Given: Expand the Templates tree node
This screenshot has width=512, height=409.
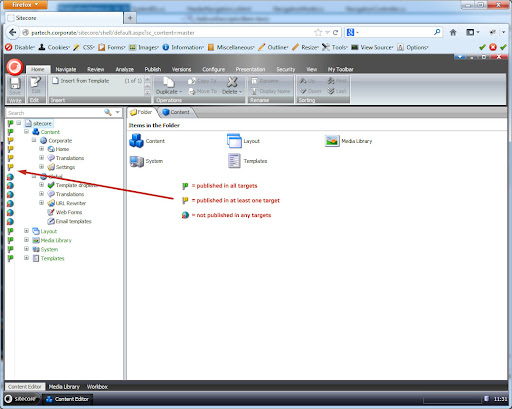Looking at the screenshot, I should click(26, 258).
